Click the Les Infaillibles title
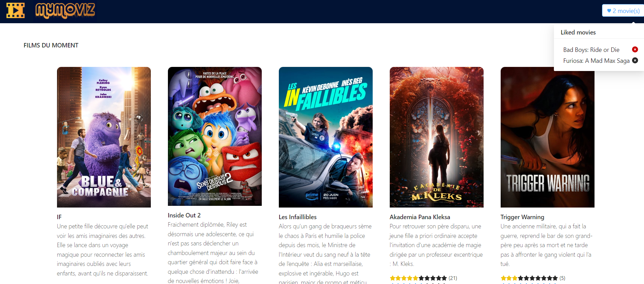The width and height of the screenshot is (644, 284). coord(298,217)
